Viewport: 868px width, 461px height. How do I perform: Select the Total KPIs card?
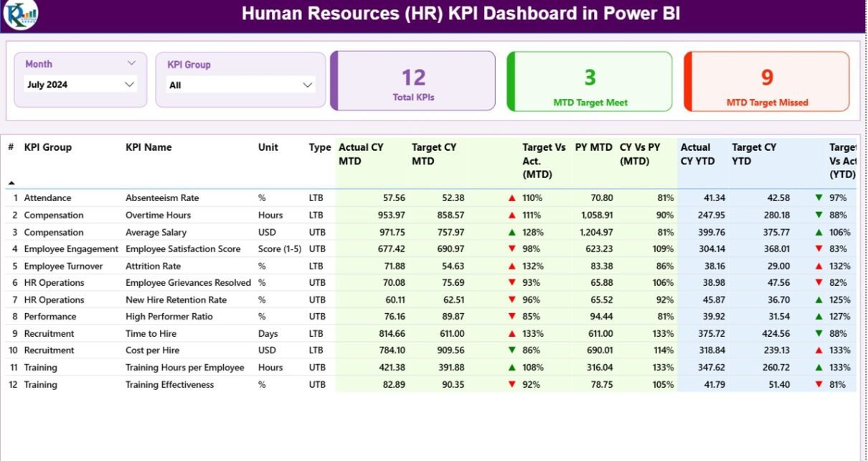click(413, 81)
